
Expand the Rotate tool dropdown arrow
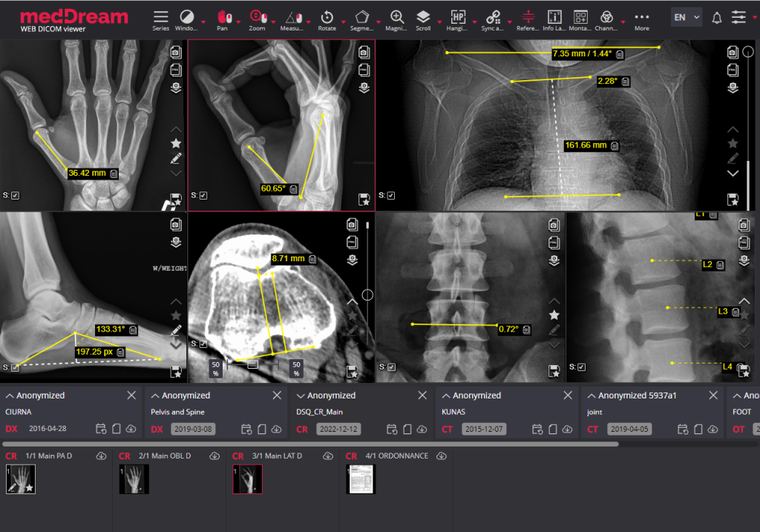pos(343,22)
